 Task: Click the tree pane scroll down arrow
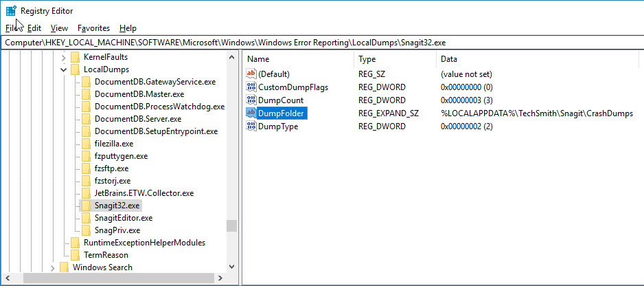231,267
